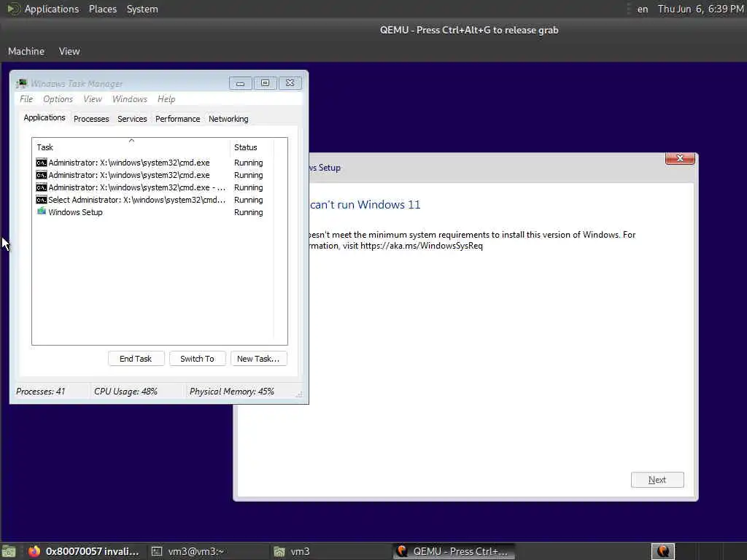Sort by the Status column header

(x=252, y=147)
